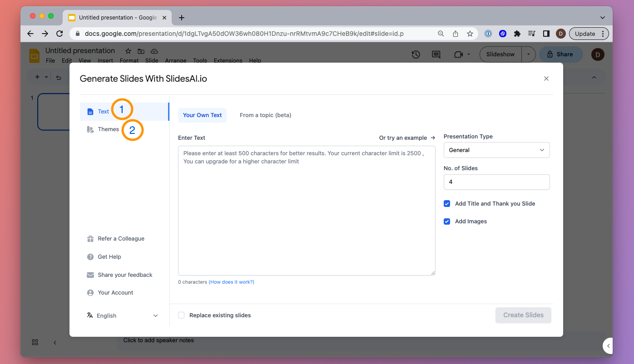Open the Text section in sidebar
Viewport: 634px width, 364px height.
point(124,112)
